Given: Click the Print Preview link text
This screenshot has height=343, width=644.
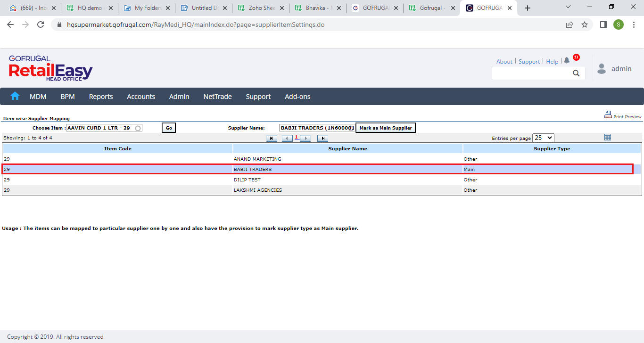Looking at the screenshot, I should click(x=627, y=117).
